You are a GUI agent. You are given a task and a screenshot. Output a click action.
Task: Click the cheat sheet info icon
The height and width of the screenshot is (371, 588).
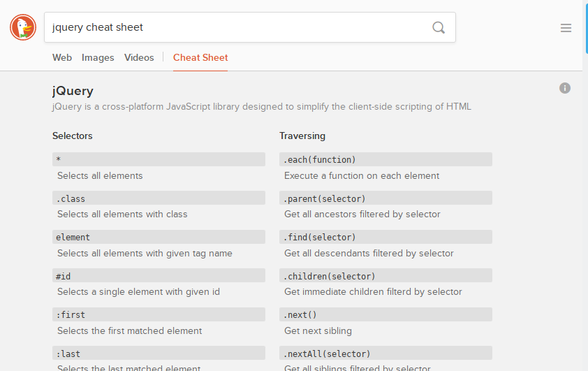pyautogui.click(x=565, y=88)
